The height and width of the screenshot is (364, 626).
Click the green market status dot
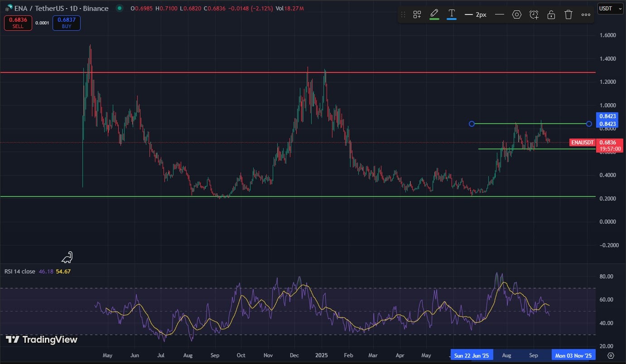(119, 8)
